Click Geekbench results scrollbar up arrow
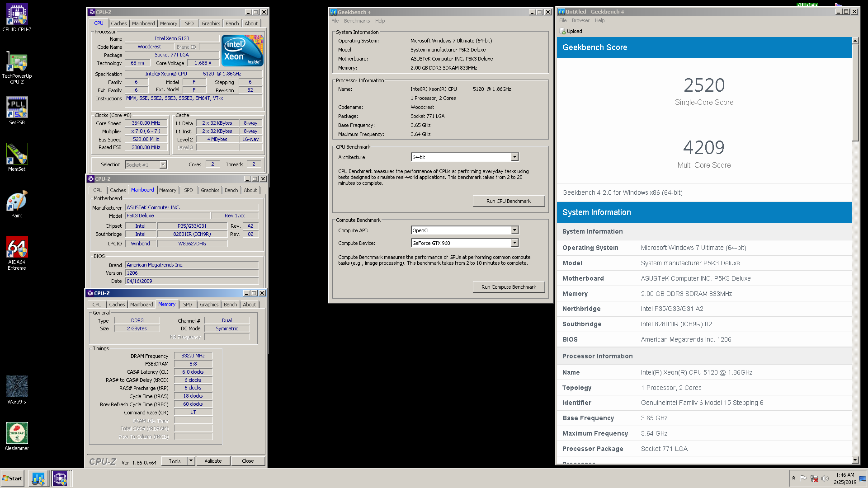 (x=855, y=41)
